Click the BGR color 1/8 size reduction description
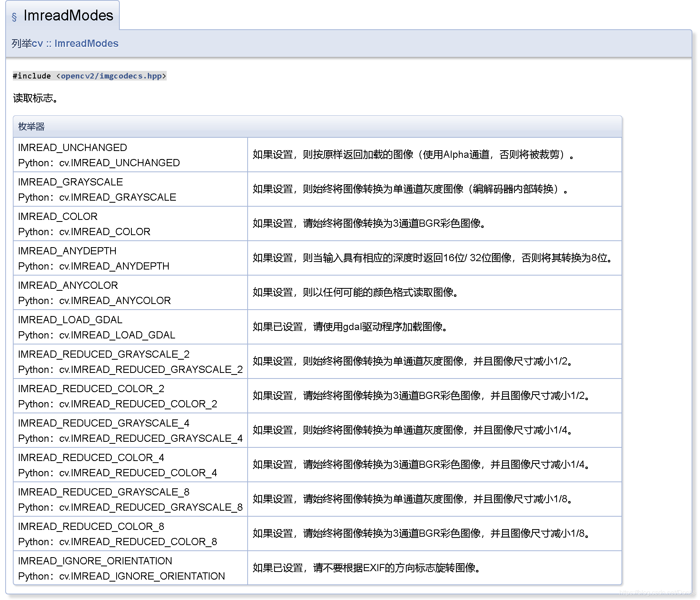 [x=421, y=534]
